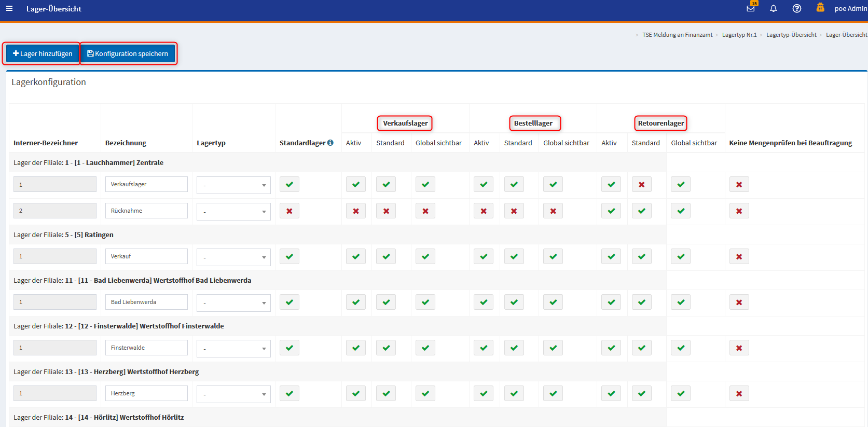Open Lagertyp dropdown for Verkaufslager row
868x427 pixels.
pos(233,185)
